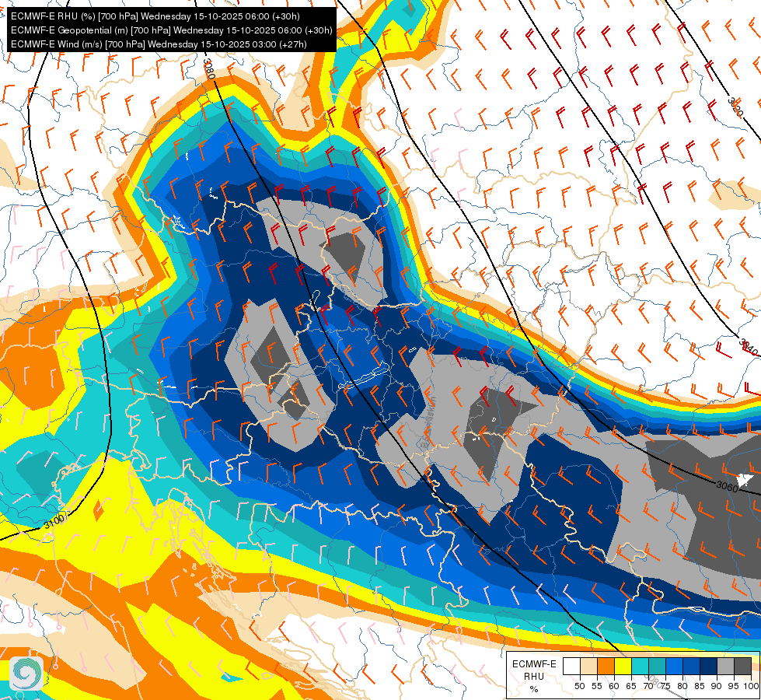
Task: Click the legend % unit symbol
Action: pos(534,689)
